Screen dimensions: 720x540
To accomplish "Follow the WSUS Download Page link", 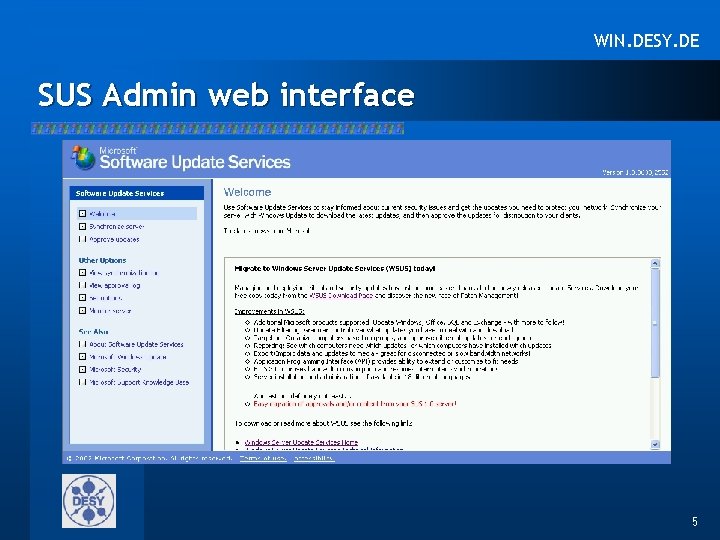I will click(x=341, y=296).
